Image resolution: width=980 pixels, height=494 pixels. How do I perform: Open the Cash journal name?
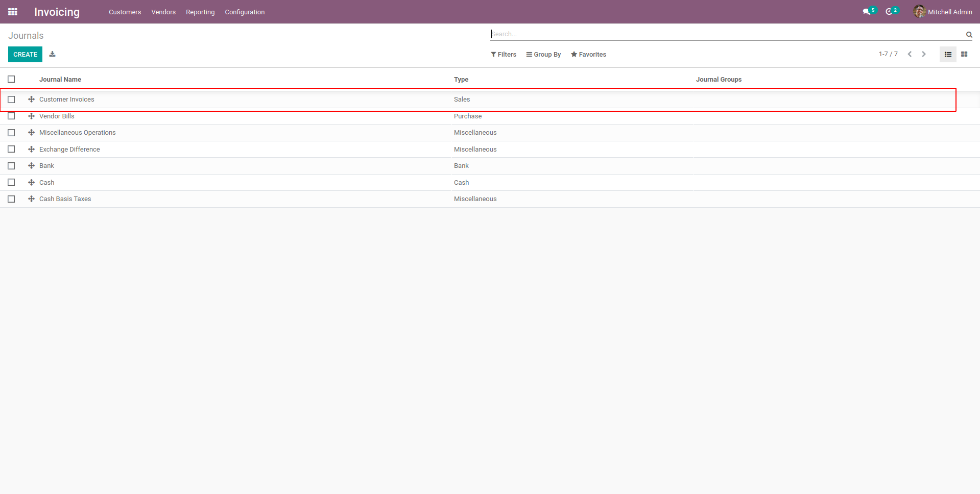pyautogui.click(x=46, y=183)
